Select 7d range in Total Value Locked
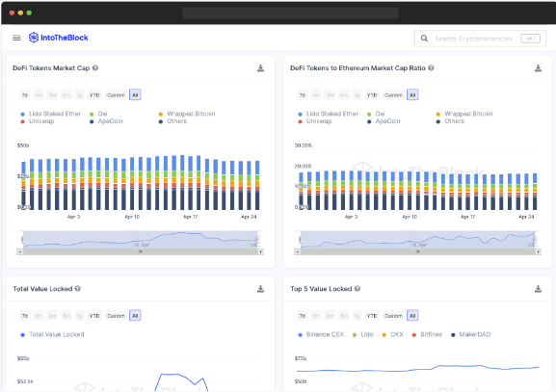 [24, 316]
